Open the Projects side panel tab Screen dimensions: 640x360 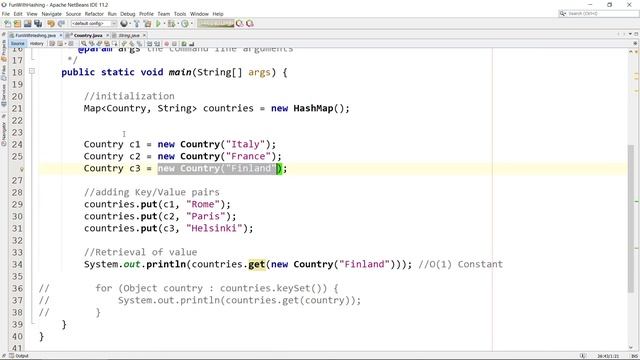point(4,50)
